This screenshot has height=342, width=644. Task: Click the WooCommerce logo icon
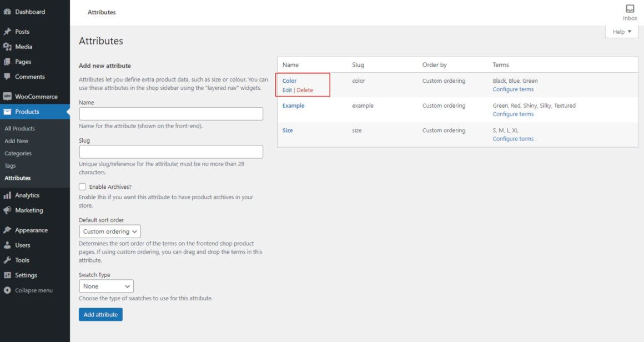7,97
